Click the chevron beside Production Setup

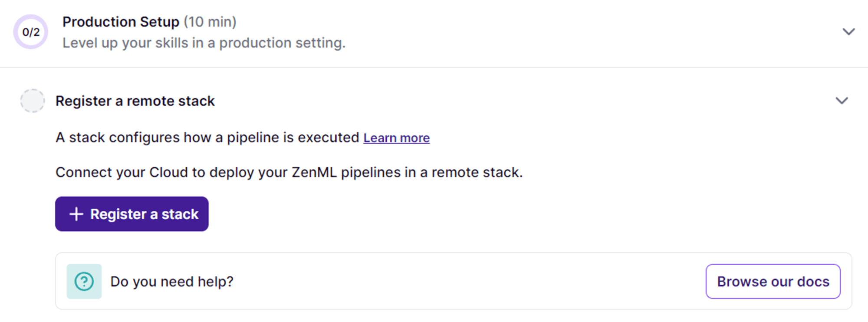(848, 31)
